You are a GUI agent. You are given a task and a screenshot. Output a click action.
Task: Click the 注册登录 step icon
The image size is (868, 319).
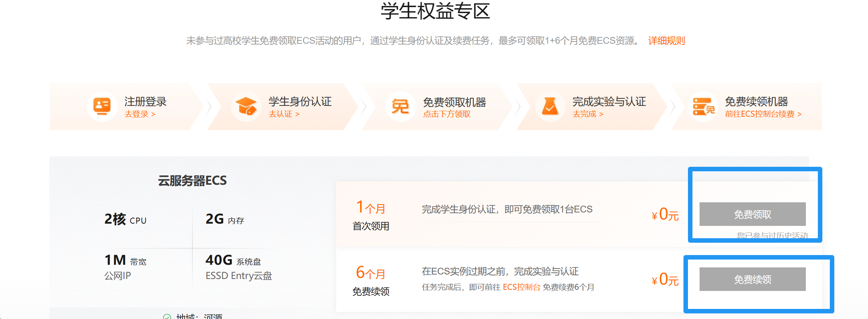(x=102, y=107)
